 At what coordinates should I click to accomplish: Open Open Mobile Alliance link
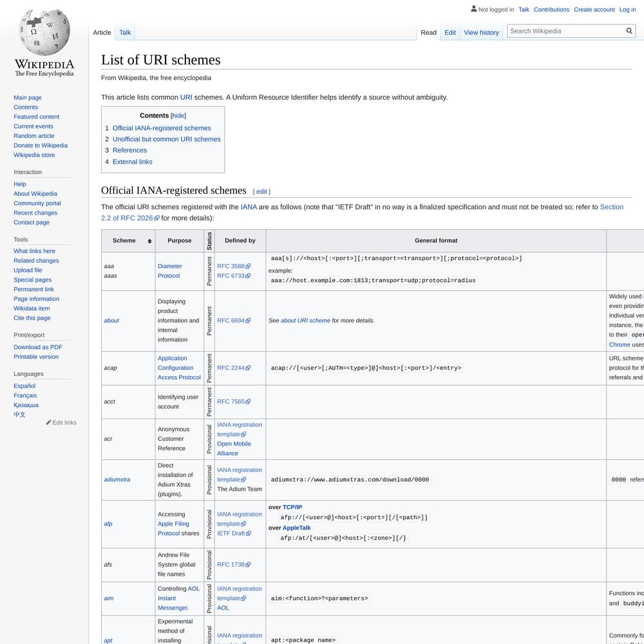point(234,448)
